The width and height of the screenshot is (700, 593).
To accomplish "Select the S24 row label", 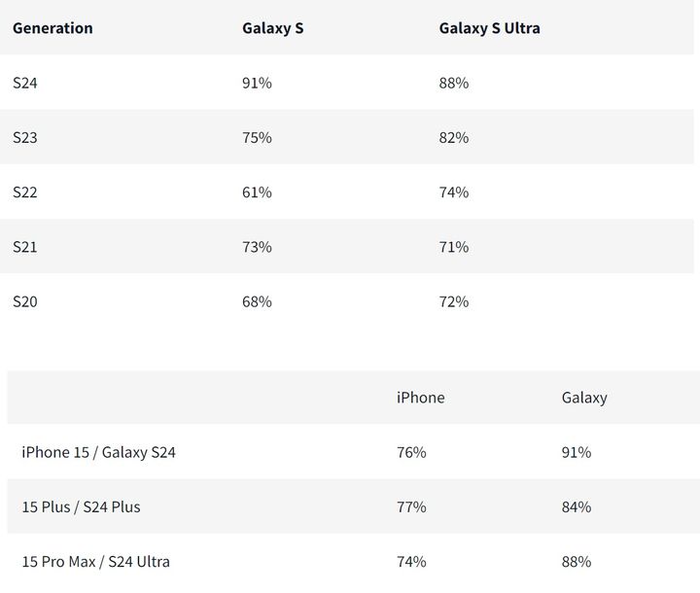I will point(25,84).
